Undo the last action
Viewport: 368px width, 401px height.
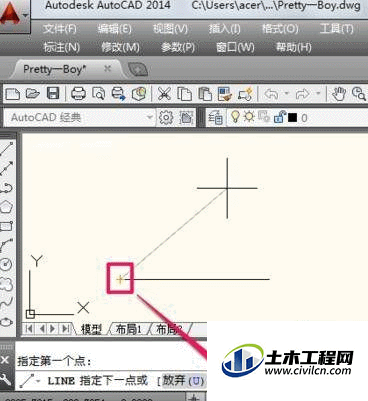click(x=271, y=94)
